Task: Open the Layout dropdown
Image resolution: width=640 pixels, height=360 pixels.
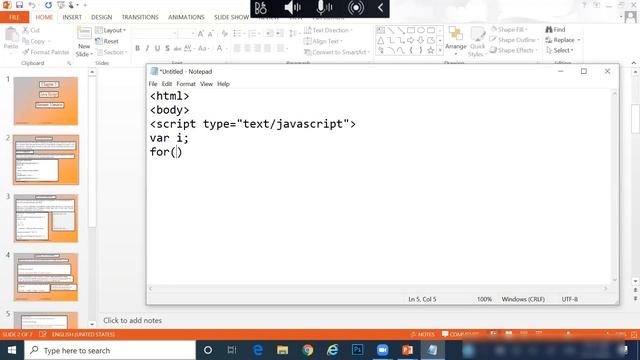Action: tap(111, 30)
